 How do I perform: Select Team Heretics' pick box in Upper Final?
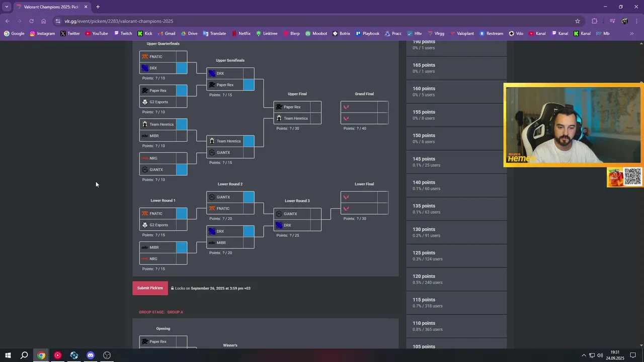coord(315,118)
